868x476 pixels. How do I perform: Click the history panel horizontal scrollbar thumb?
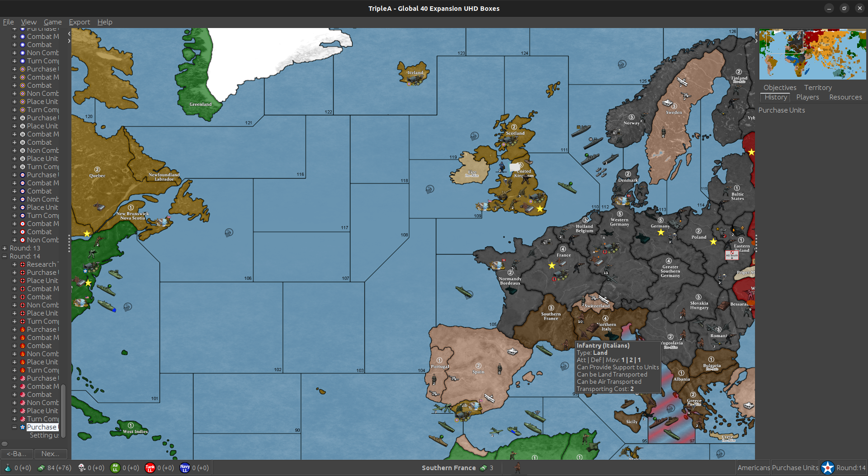tap(5, 444)
